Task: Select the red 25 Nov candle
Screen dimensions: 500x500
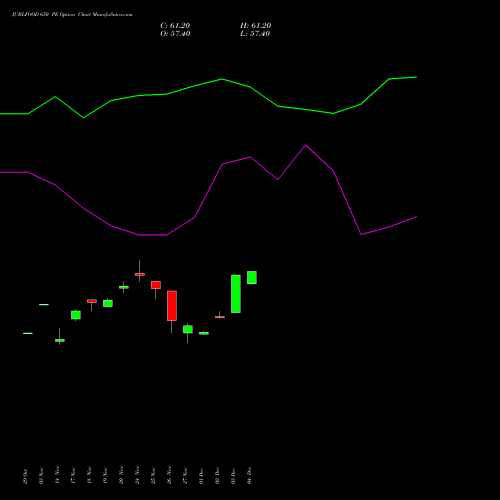Action: (x=156, y=285)
